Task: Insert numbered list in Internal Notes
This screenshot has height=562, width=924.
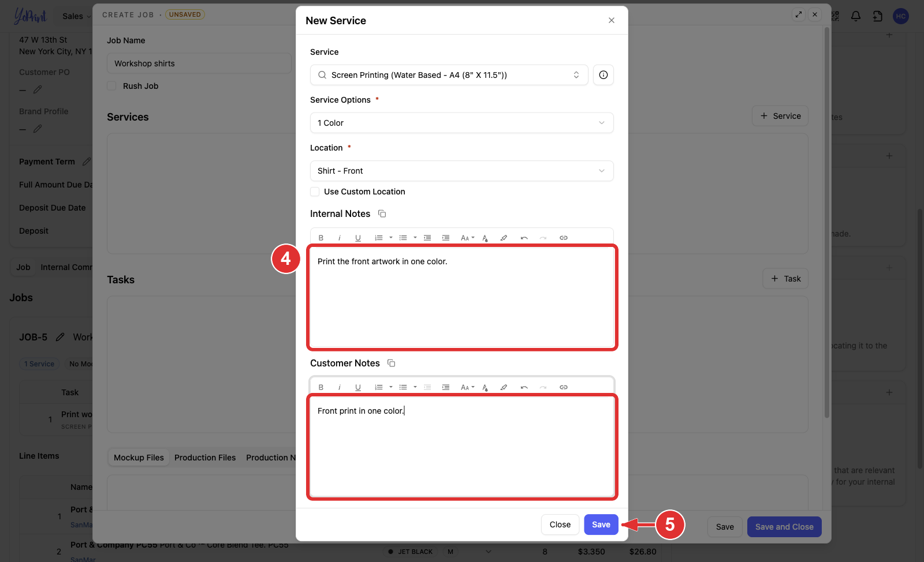Action: [x=379, y=238]
